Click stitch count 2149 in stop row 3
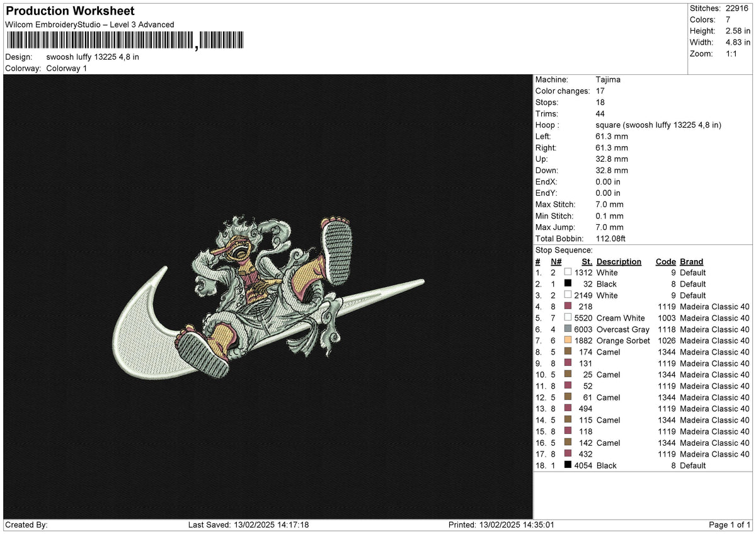 583,295
